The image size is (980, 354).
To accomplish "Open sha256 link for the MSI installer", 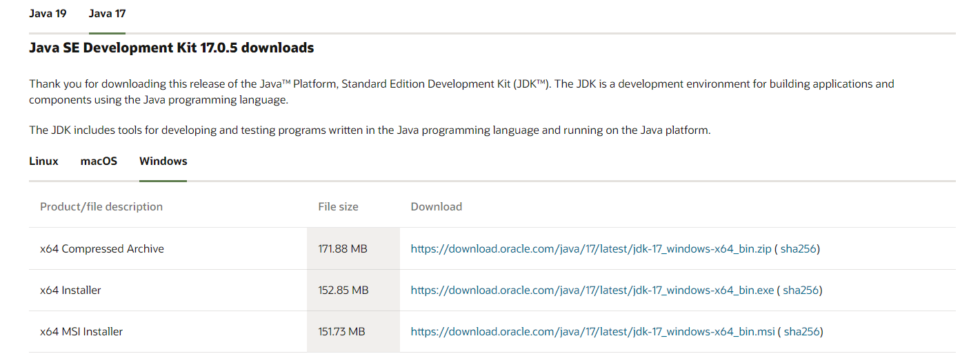I will [x=802, y=332].
